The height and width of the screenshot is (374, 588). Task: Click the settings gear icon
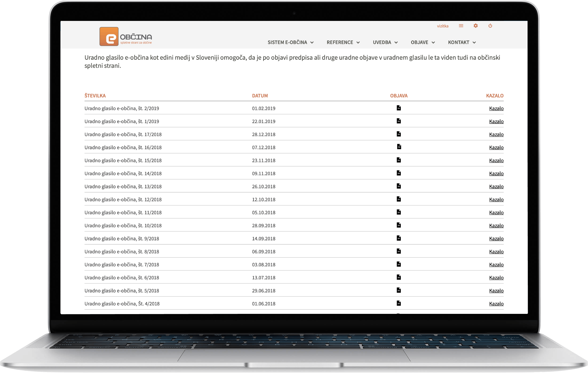475,26
